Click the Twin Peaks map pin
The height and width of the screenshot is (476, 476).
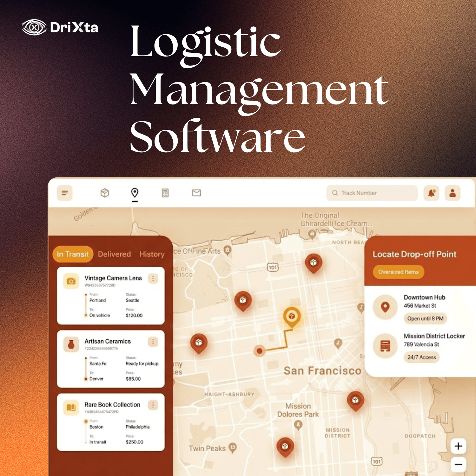pos(233,447)
